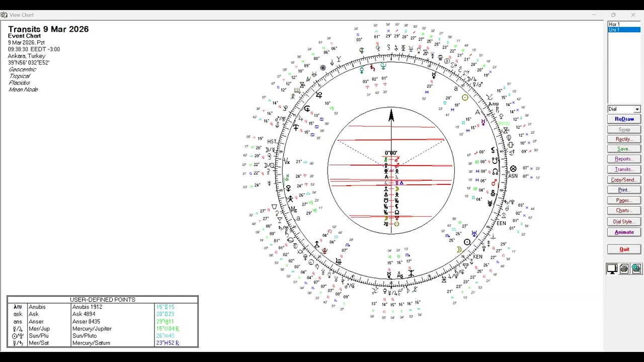Click the ReDraw button
The width and height of the screenshot is (644, 362).
pos(624,119)
